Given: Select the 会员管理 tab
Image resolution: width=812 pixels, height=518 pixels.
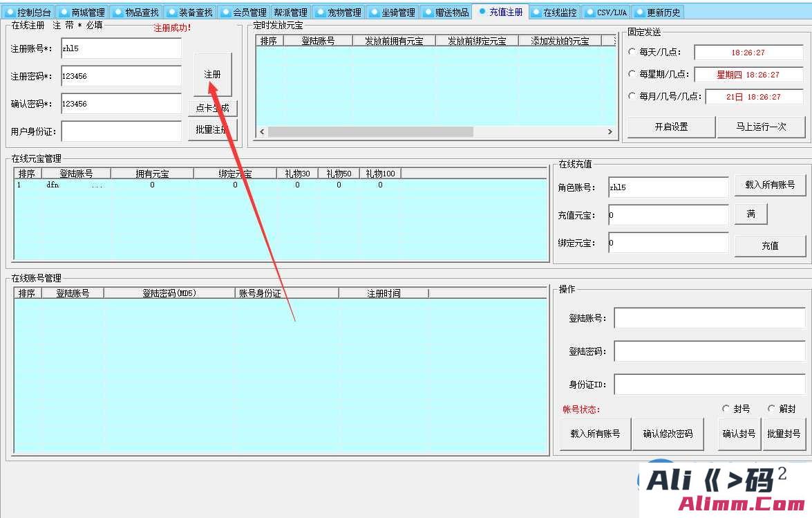Looking at the screenshot, I should 244,12.
